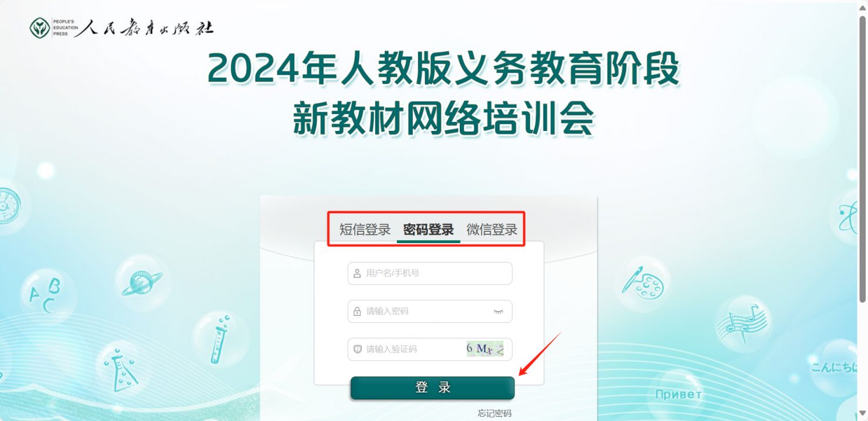Click the 人民教育出版社 calligraphy logo text

[145, 28]
